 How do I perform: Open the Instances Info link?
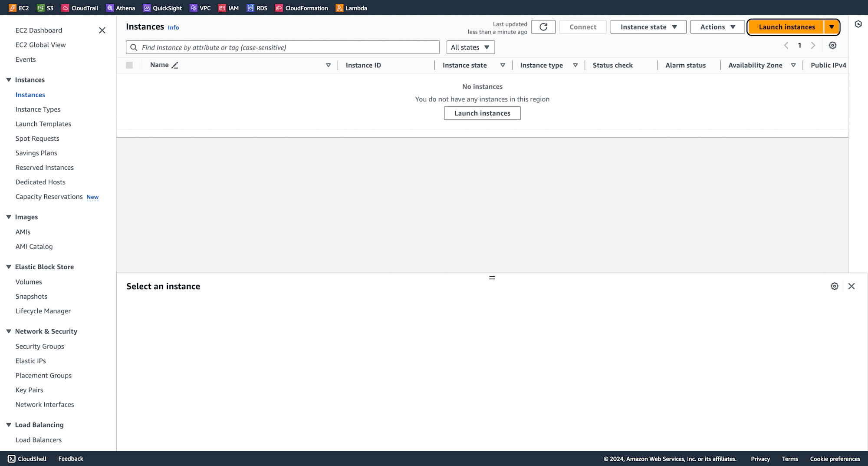(173, 27)
